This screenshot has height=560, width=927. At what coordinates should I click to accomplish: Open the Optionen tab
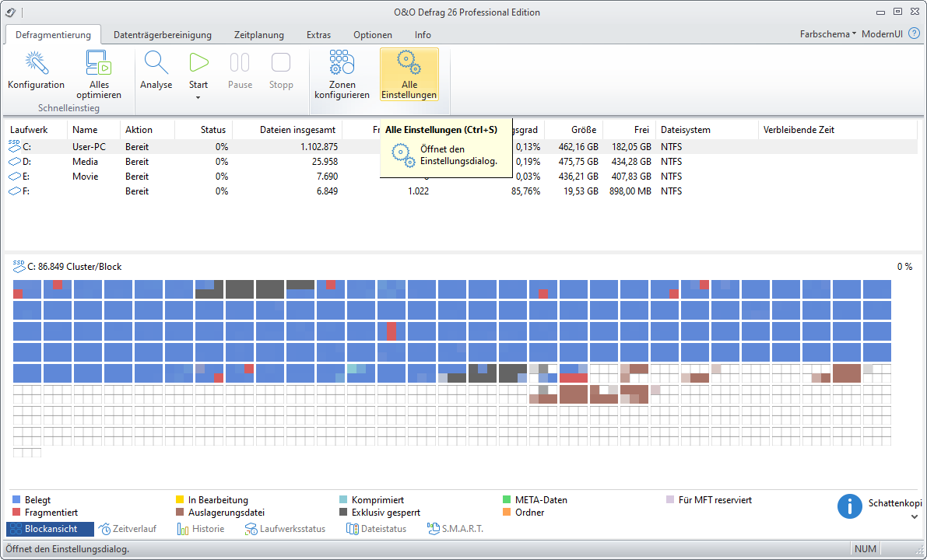pos(373,35)
